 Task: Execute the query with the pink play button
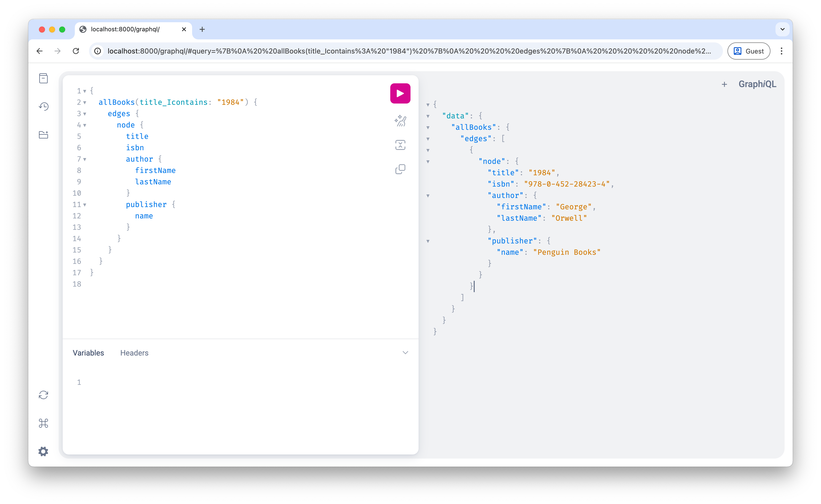click(x=400, y=93)
